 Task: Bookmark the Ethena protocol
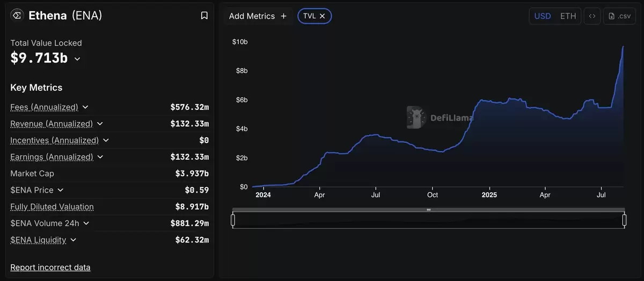click(204, 16)
